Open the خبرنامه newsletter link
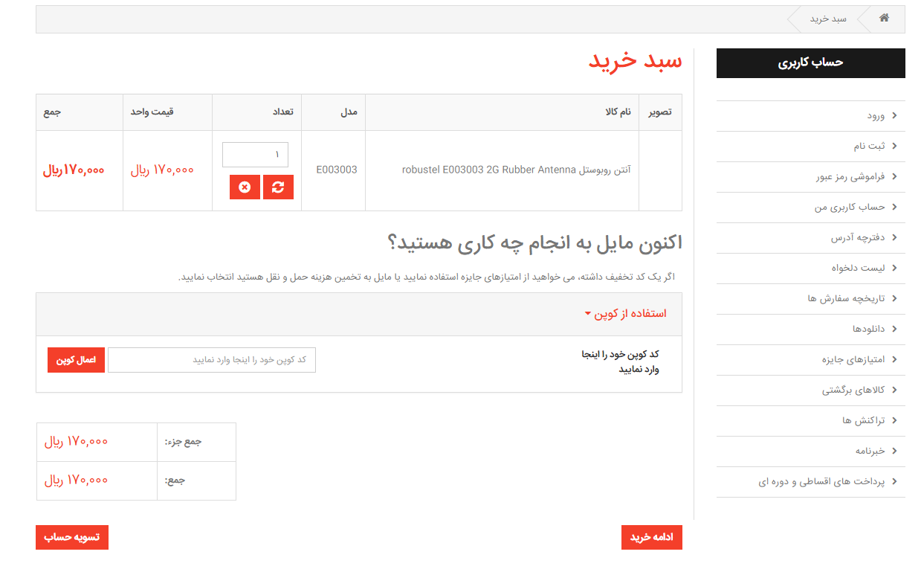The width and height of the screenshot is (924, 569). pyautogui.click(x=870, y=451)
